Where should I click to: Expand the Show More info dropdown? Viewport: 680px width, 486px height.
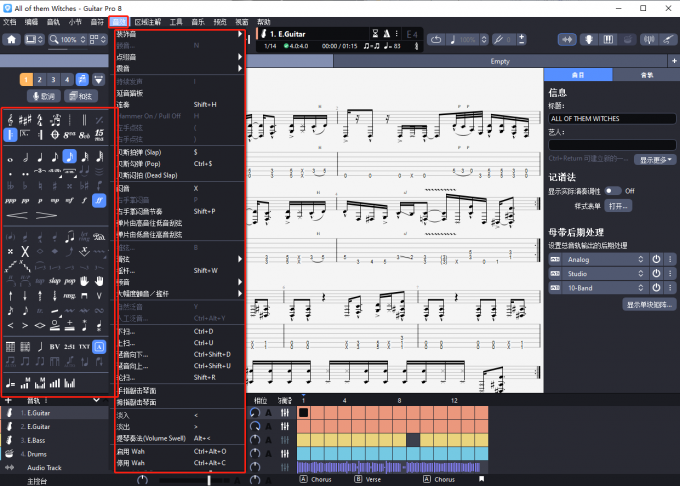click(655, 160)
